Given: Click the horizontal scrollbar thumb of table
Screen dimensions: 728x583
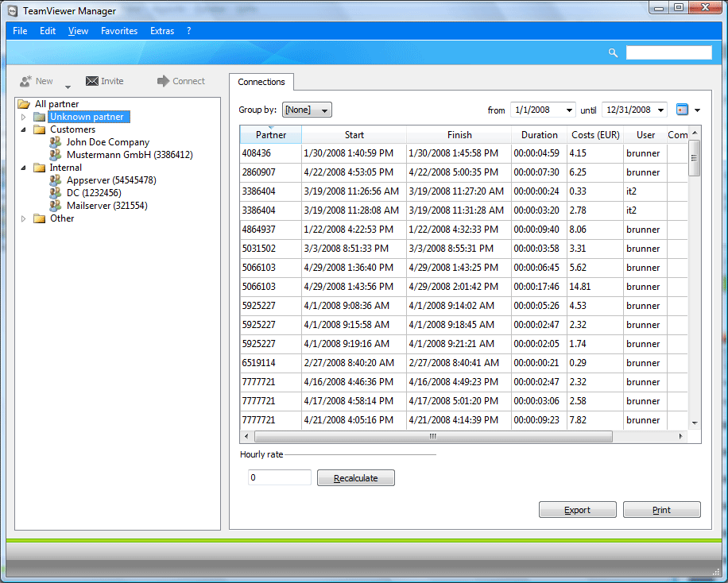Looking at the screenshot, I should pos(433,436).
